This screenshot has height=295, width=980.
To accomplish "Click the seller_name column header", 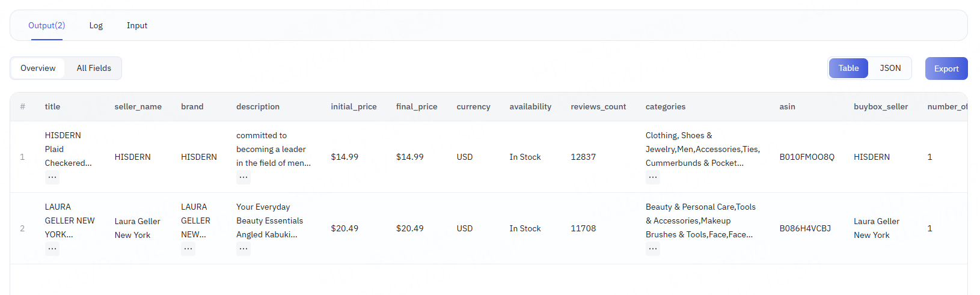I will pyautogui.click(x=138, y=106).
